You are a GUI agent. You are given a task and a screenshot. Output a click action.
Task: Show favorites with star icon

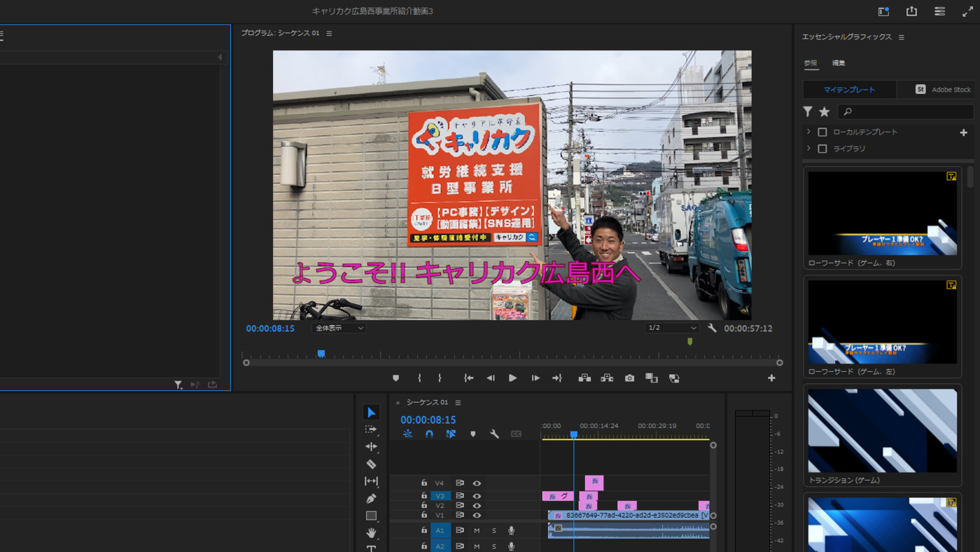(x=825, y=111)
